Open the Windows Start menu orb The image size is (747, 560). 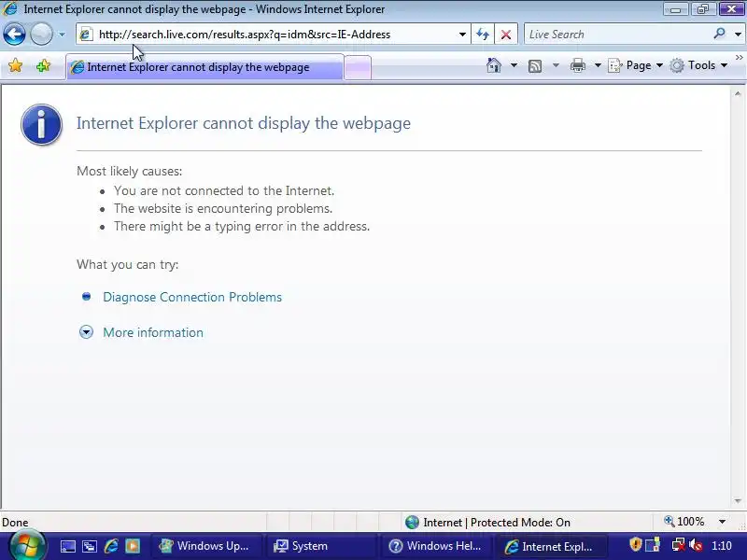(27, 545)
